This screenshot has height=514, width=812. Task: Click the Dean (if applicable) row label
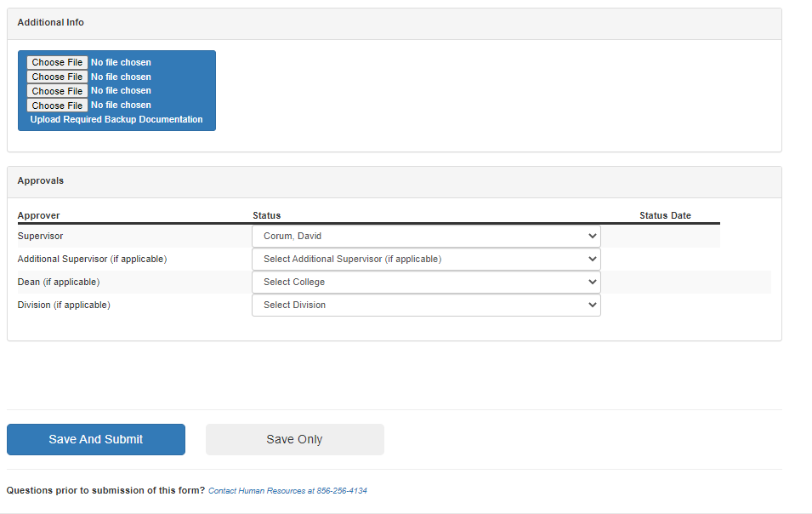coord(59,283)
